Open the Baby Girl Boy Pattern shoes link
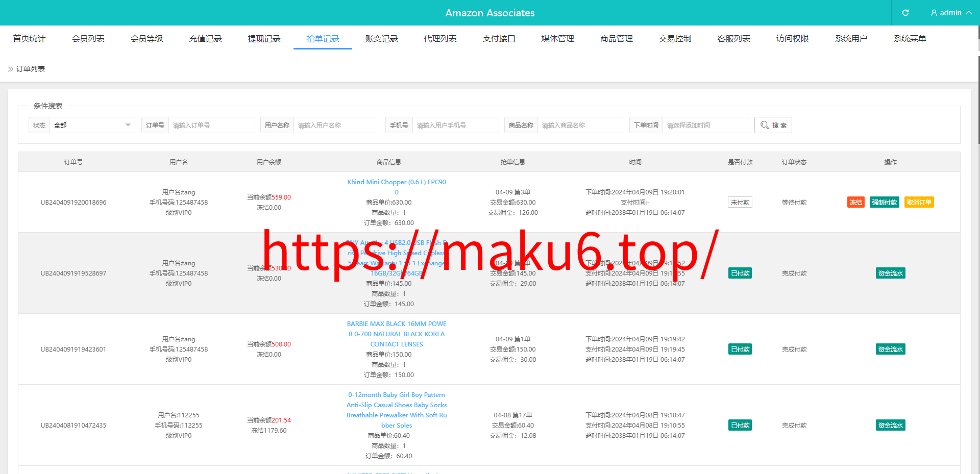The width and height of the screenshot is (980, 474). 397,410
